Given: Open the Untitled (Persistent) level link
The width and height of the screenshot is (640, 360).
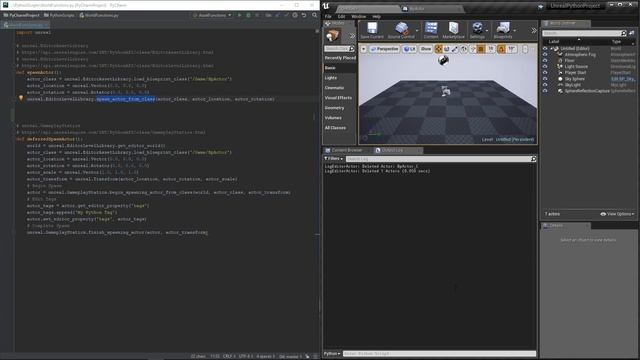Looking at the screenshot, I should point(514,140).
